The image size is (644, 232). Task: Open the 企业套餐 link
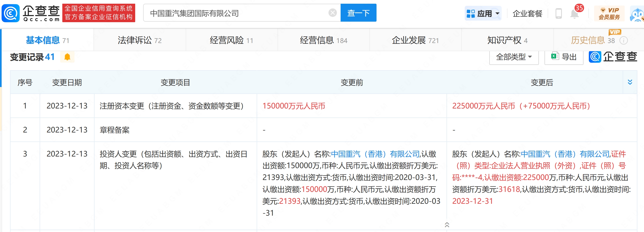527,13
